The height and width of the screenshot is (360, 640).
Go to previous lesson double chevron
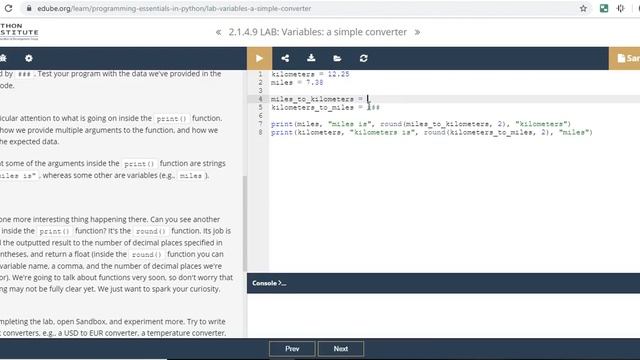(x=219, y=32)
